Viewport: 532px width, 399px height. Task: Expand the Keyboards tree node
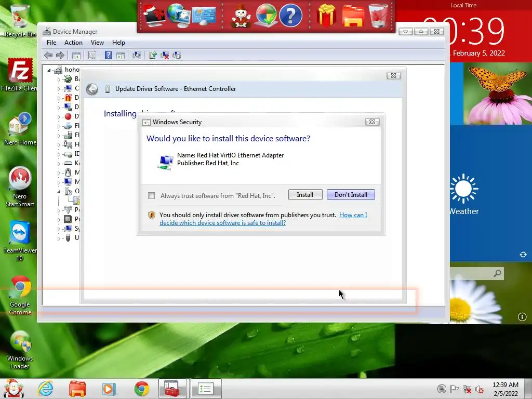click(x=59, y=164)
